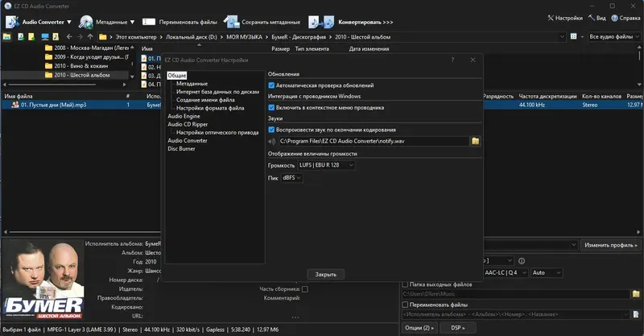Expand the address bar history dropdown

coord(562,36)
